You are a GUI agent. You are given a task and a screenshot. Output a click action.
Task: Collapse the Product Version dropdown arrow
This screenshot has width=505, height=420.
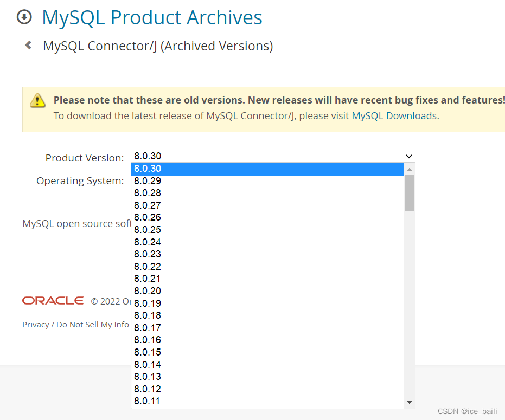pos(409,156)
